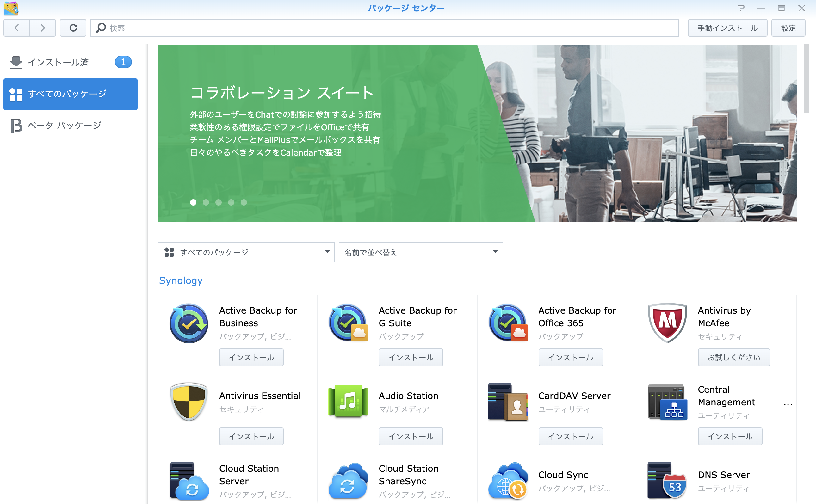Open Audio Station music icon

348,401
